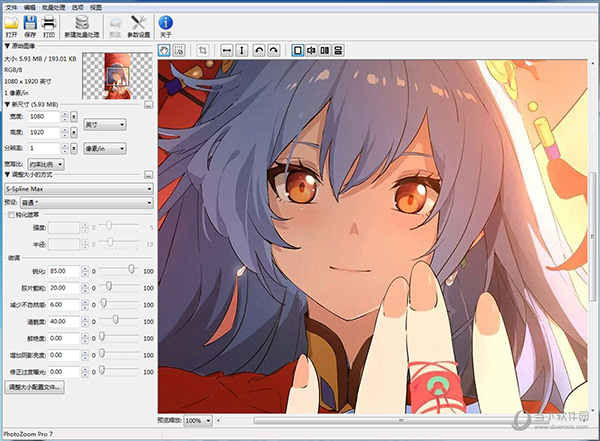The width and height of the screenshot is (600, 441).
Task: Click the 打印 (Print) printer icon
Action: click(49, 23)
